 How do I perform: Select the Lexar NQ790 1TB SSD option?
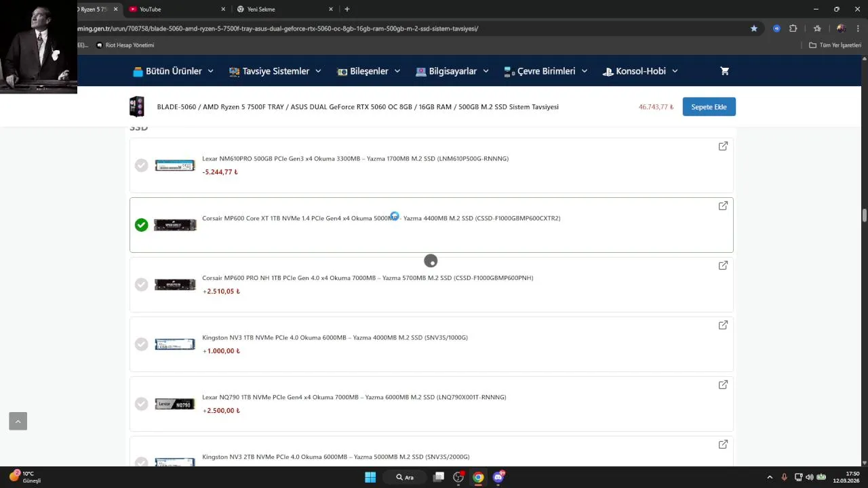click(141, 404)
